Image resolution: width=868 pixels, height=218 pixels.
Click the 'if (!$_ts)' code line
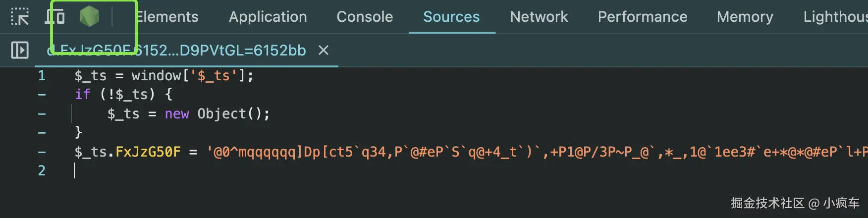coord(123,95)
